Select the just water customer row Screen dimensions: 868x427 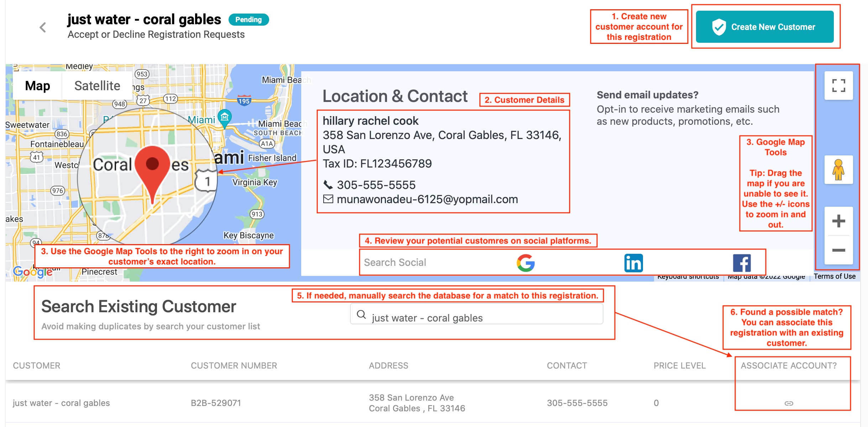(x=433, y=403)
